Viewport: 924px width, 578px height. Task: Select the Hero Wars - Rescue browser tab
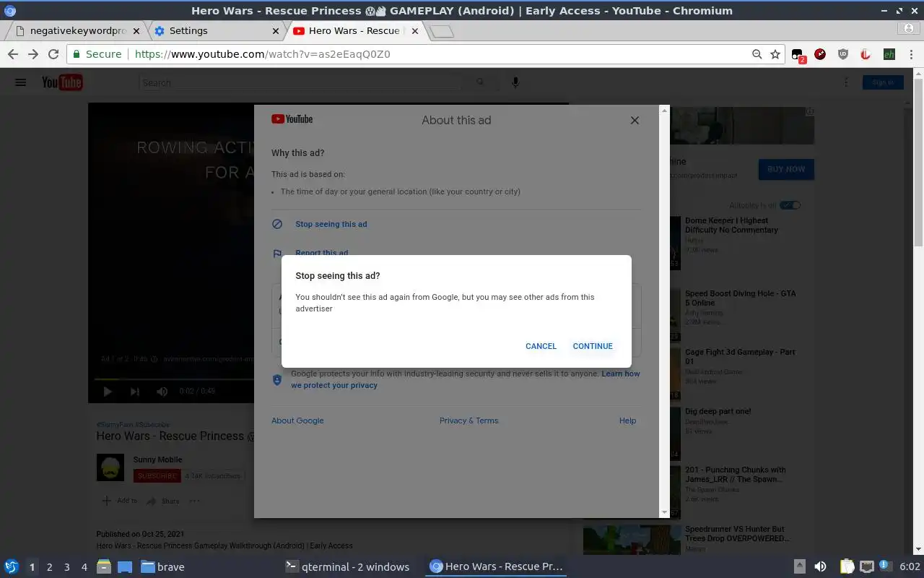pyautogui.click(x=354, y=31)
